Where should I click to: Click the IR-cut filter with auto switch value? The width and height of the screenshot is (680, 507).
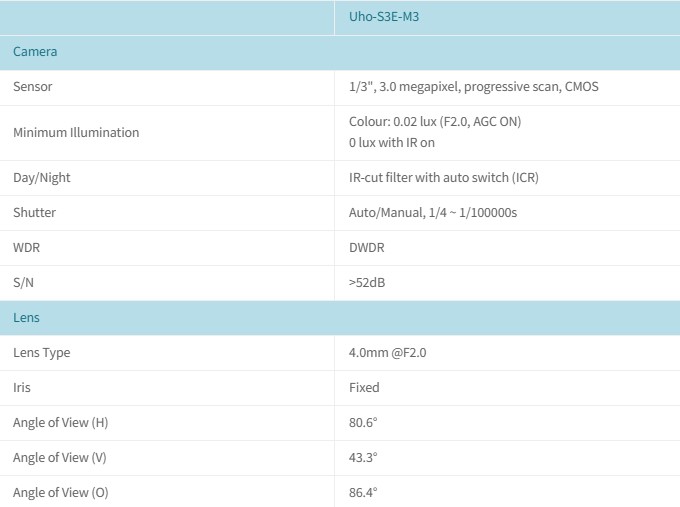click(x=444, y=177)
